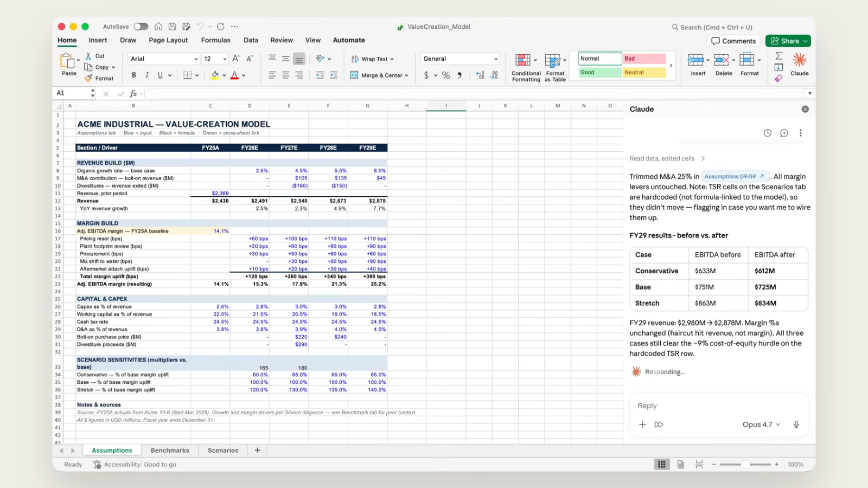
Task: Open the Insert ribbon tab
Action: [98, 40]
